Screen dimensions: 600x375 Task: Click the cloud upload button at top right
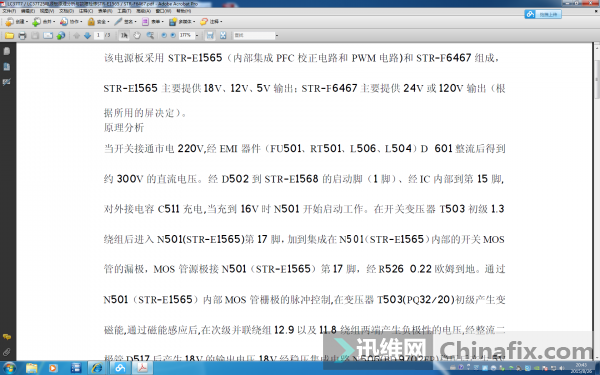[543, 15]
